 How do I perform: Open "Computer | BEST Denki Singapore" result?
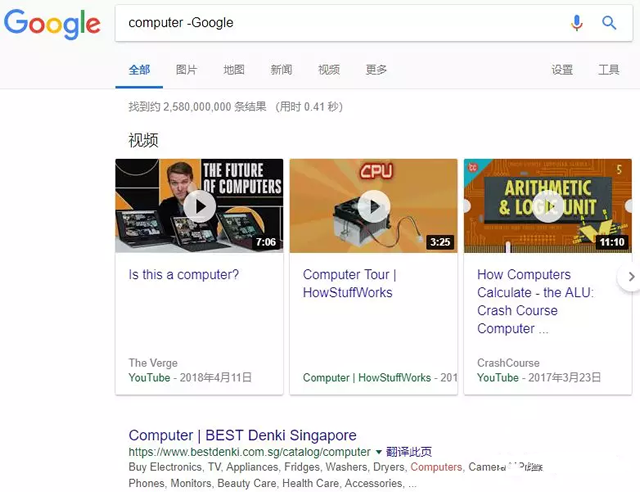point(242,436)
